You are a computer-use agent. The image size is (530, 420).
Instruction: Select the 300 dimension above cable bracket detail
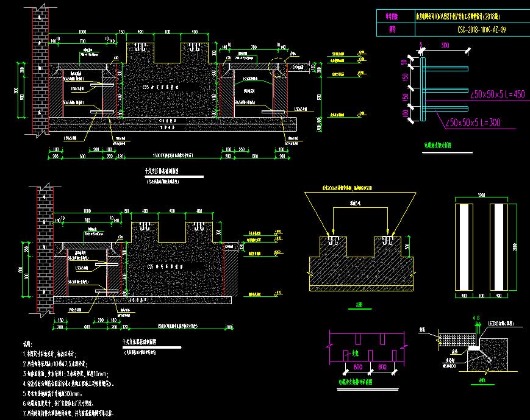(445, 45)
